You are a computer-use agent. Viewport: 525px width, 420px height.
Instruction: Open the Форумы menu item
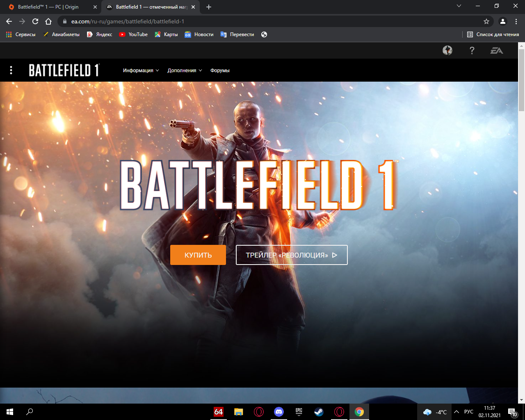pos(220,71)
